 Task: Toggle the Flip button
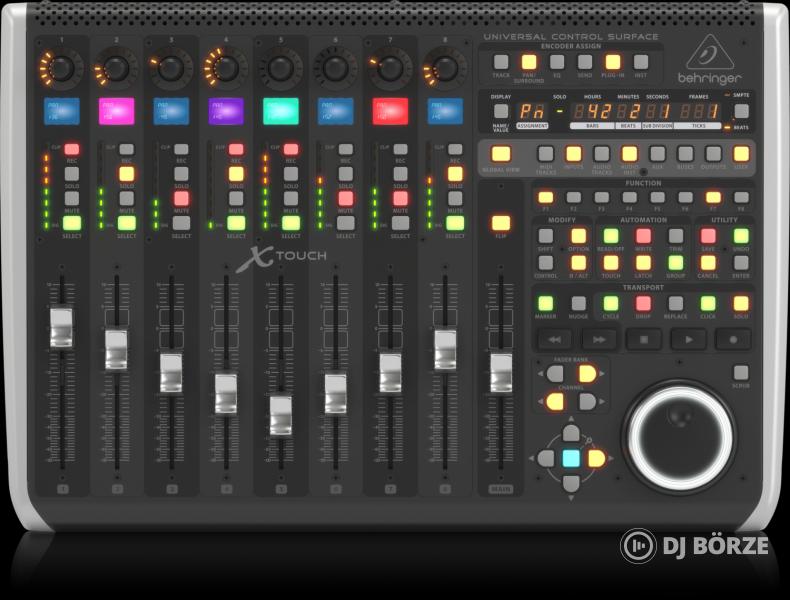(501, 223)
